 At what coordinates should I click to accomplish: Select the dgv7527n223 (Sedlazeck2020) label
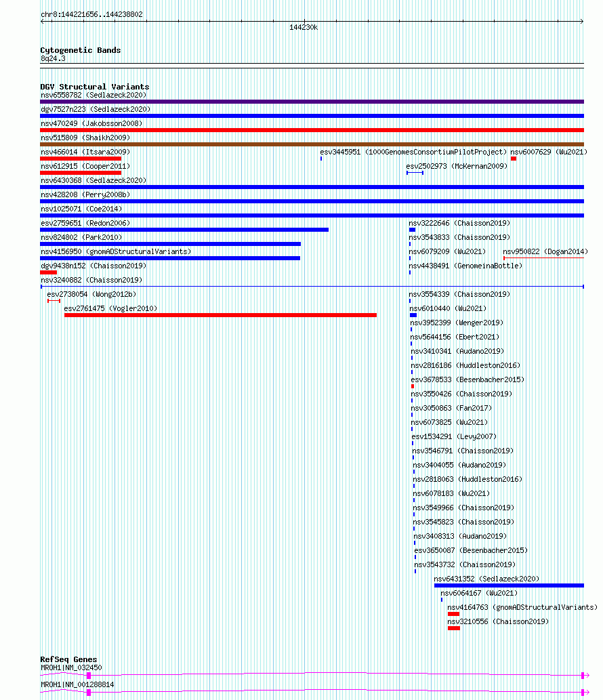pyautogui.click(x=96, y=109)
